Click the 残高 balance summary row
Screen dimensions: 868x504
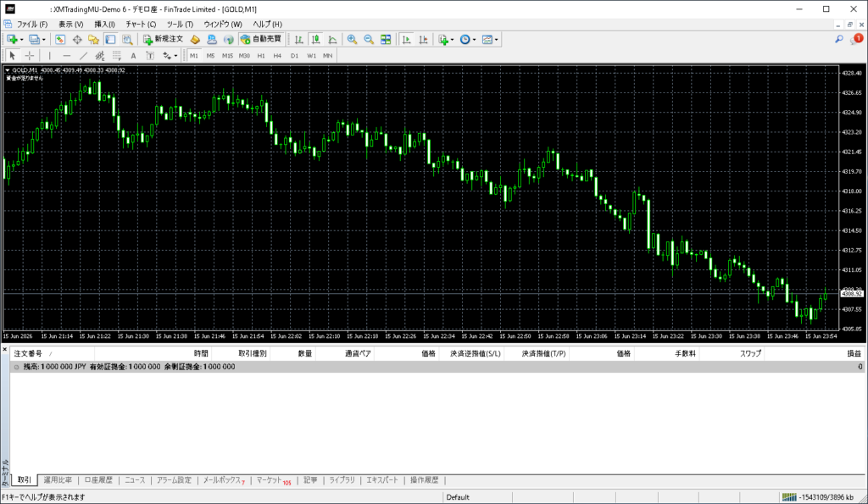coord(437,367)
